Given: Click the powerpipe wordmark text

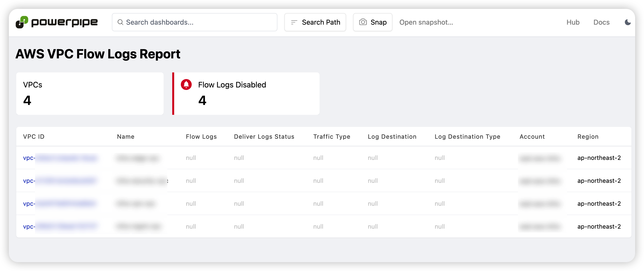Looking at the screenshot, I should coord(64,22).
